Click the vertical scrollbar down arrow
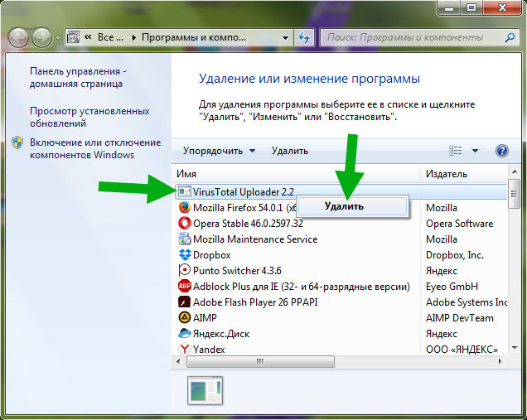 (x=515, y=348)
